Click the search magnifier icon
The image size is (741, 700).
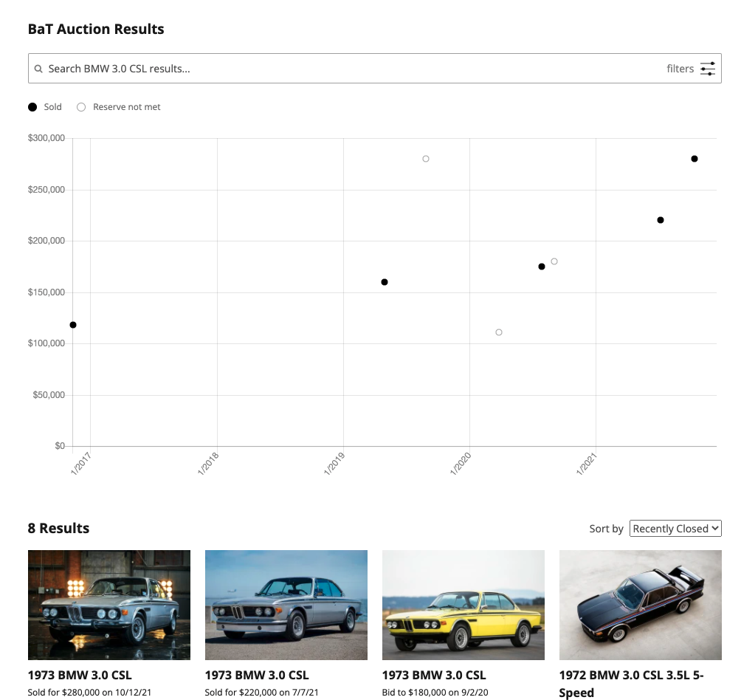coord(38,69)
